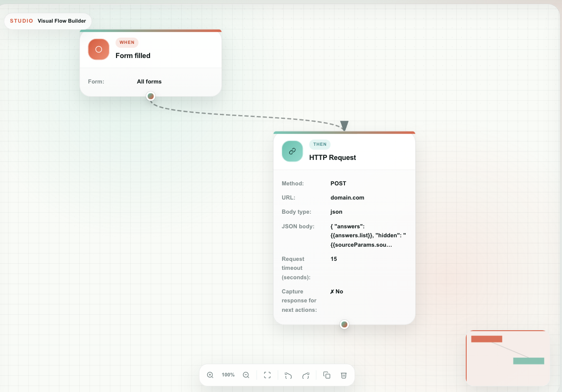Click the POST method value
Viewport: 562px width, 392px height.
click(x=338, y=183)
